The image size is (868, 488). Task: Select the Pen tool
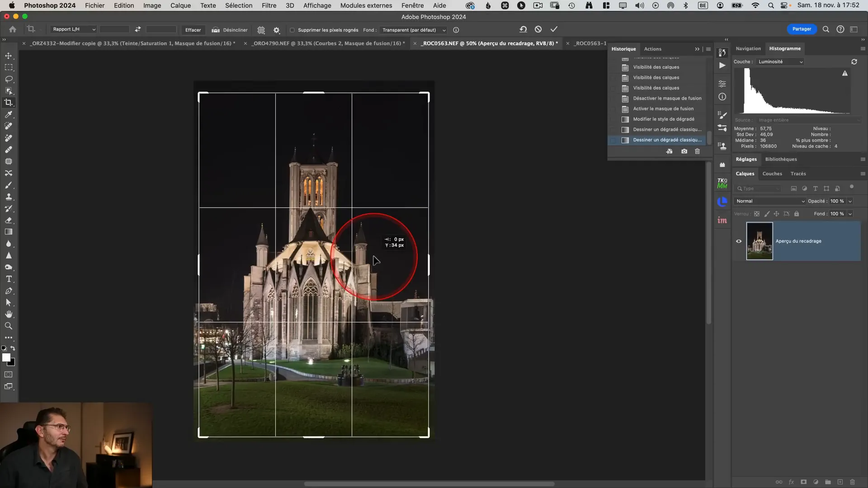pyautogui.click(x=9, y=291)
